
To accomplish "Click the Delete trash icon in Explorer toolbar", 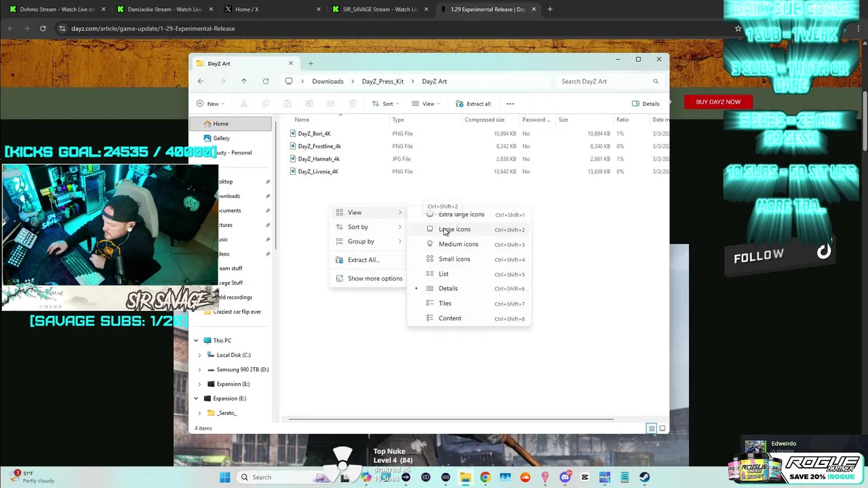I will [353, 104].
